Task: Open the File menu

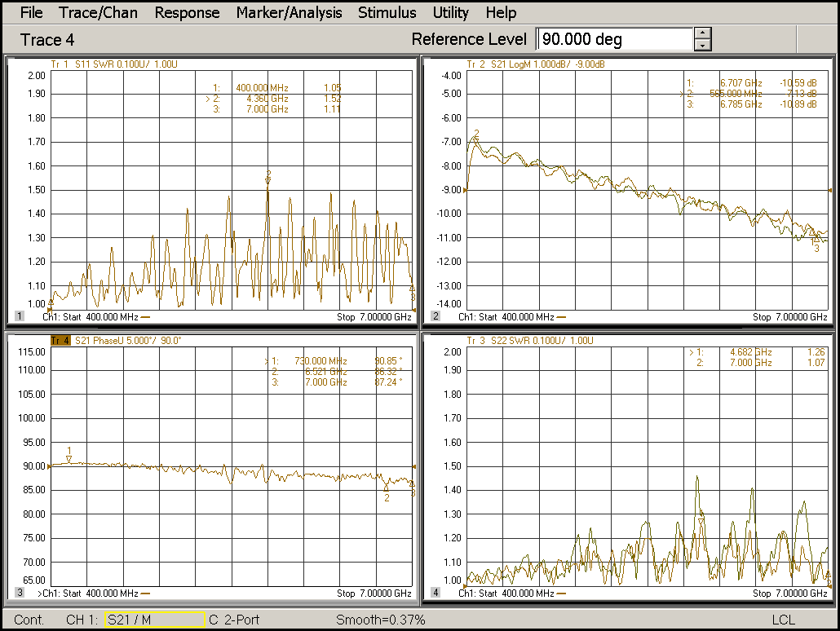Action: coord(31,12)
